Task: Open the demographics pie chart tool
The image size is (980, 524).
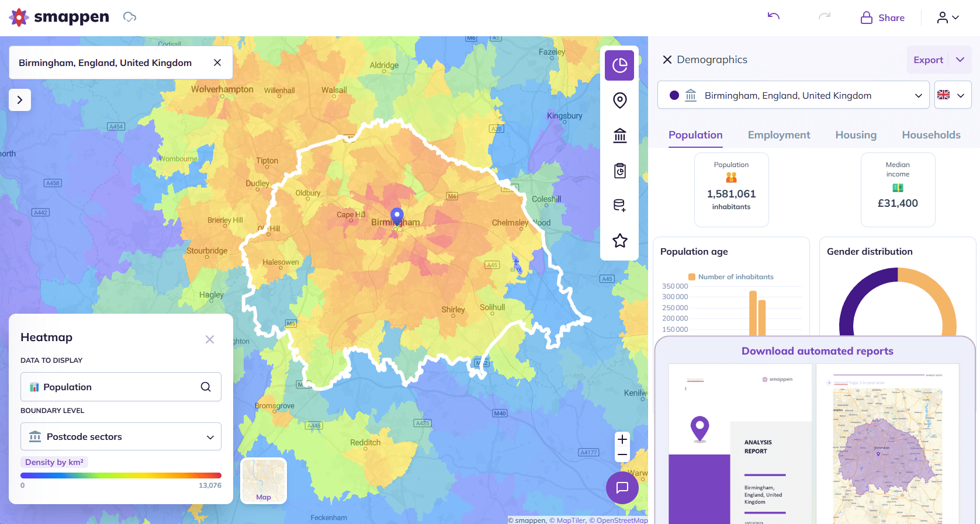Action: click(x=619, y=65)
